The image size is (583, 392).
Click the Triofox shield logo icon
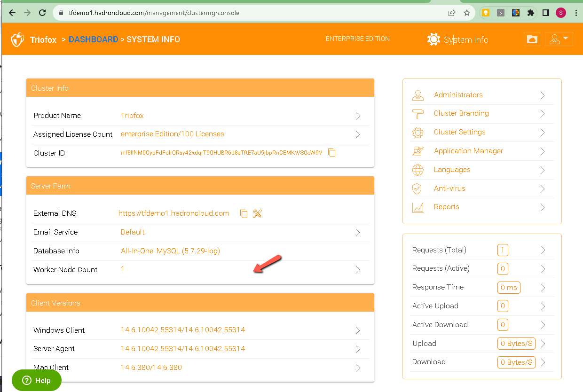[x=17, y=39]
